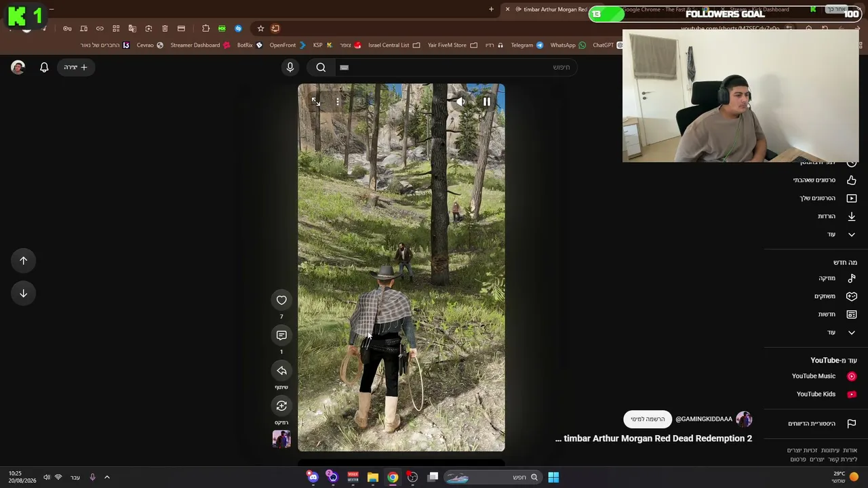Image resolution: width=868 pixels, height=488 pixels.
Task: Go to the previous Short with up arrow
Action: point(23,261)
